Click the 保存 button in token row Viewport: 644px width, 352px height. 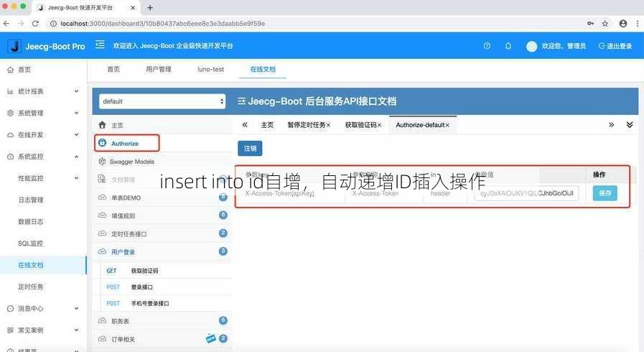605,193
